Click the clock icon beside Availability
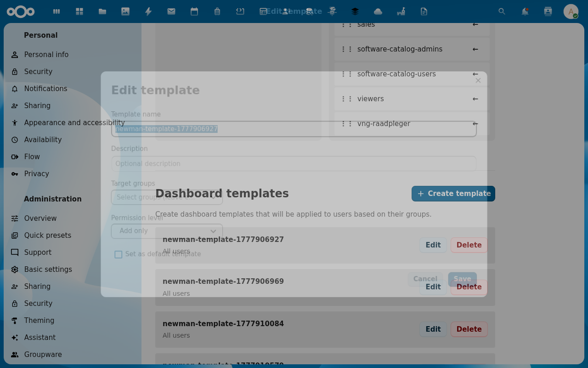588x368 pixels. point(15,140)
